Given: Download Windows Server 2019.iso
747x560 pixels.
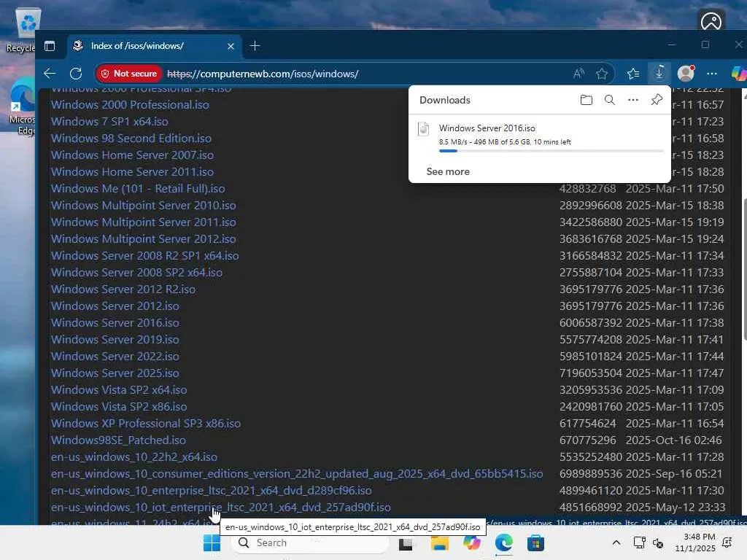Looking at the screenshot, I should point(115,340).
